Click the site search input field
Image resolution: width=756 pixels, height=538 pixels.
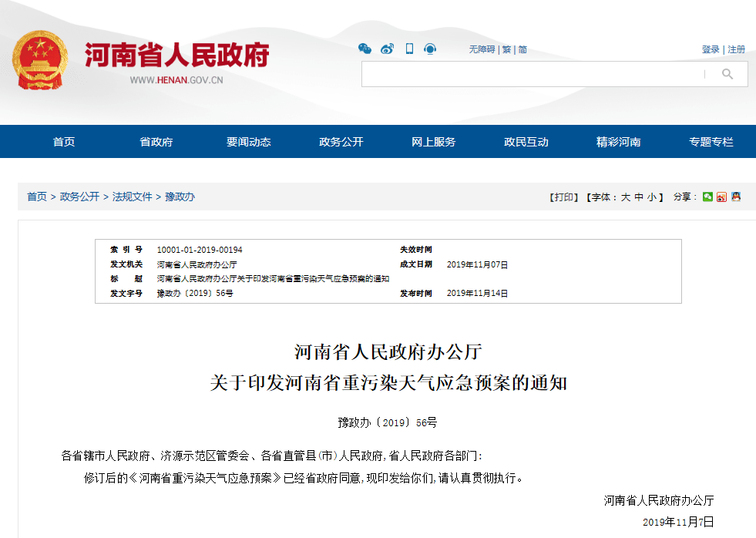pyautogui.click(x=532, y=74)
